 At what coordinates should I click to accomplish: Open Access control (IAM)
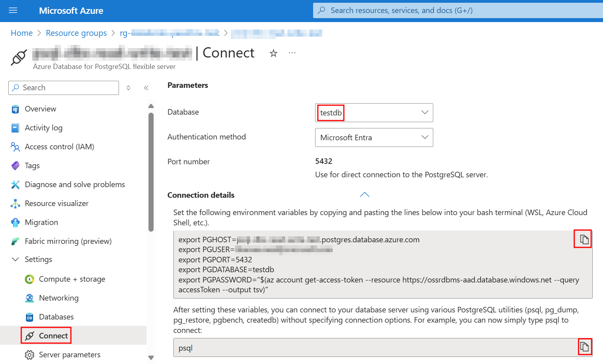tap(59, 147)
